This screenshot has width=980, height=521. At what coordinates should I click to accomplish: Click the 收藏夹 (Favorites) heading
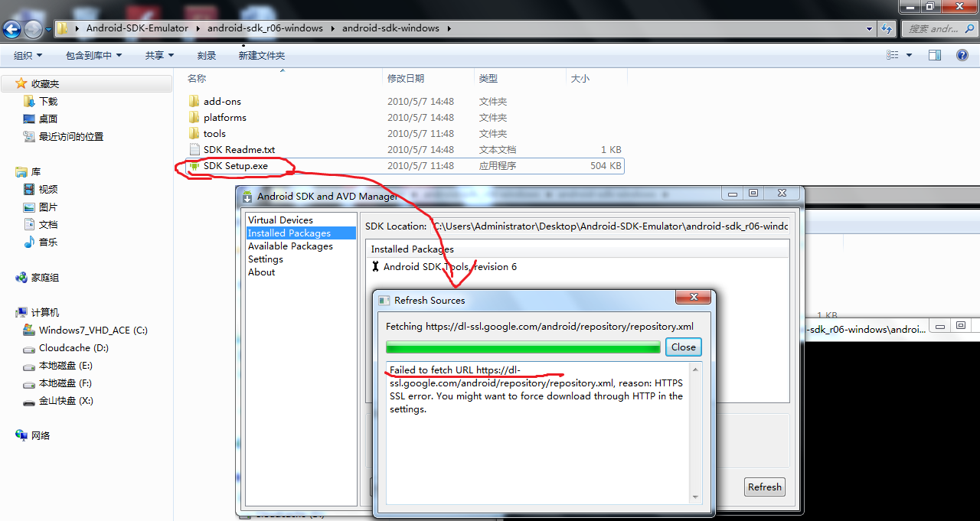(x=44, y=83)
